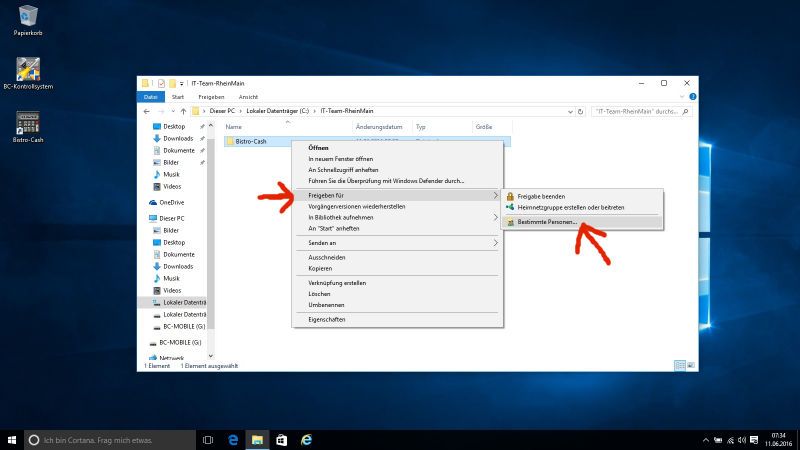This screenshot has width=800, height=450.
Task: Click the 'Änderungsdatum' column header
Action: [x=380, y=127]
